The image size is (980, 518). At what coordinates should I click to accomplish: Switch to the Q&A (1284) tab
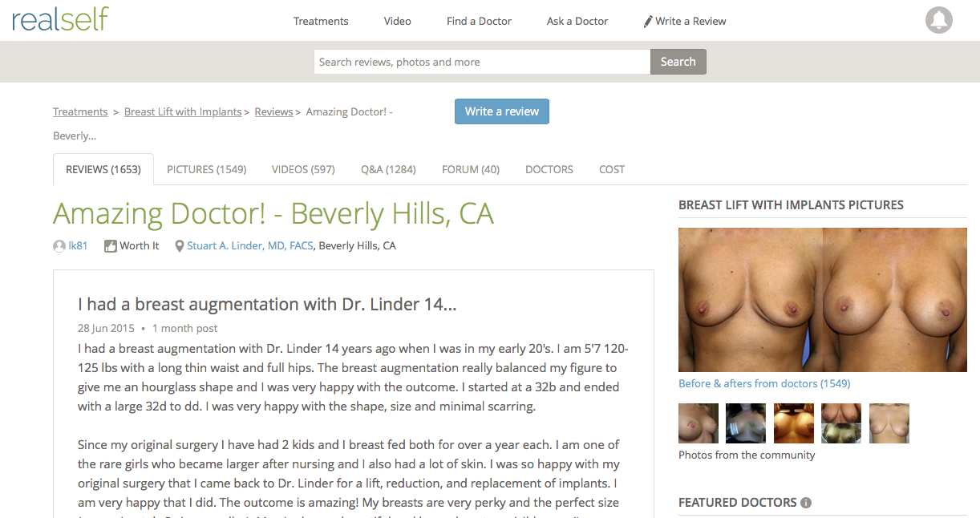coord(388,169)
